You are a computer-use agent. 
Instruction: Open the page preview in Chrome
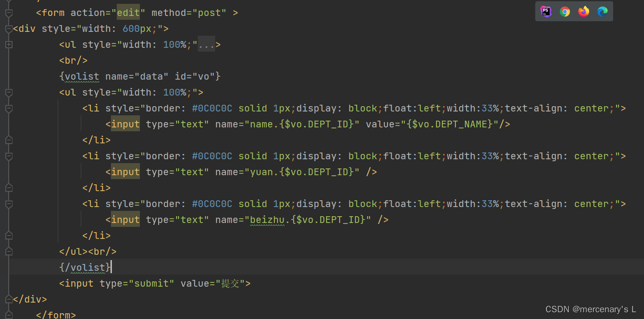tap(565, 11)
